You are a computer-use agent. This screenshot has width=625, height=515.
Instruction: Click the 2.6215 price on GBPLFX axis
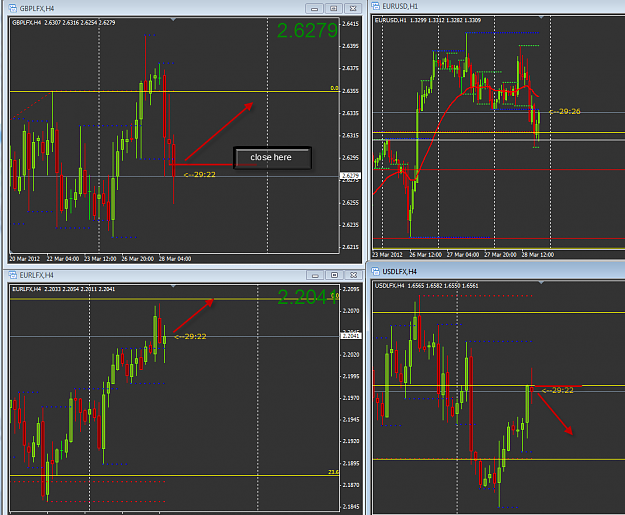click(350, 247)
